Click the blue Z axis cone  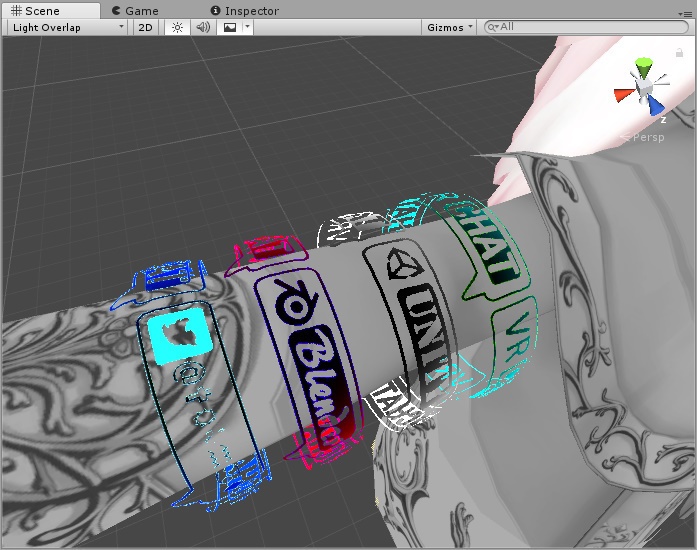point(655,105)
